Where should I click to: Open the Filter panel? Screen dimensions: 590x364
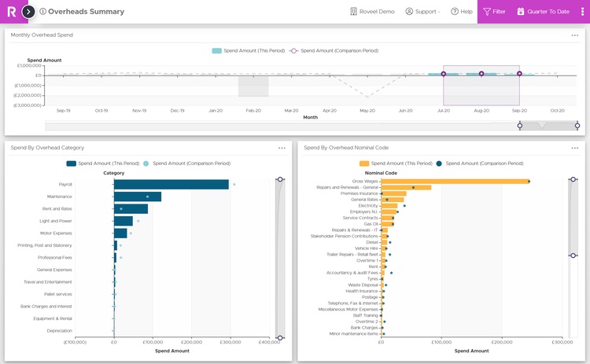(x=494, y=12)
